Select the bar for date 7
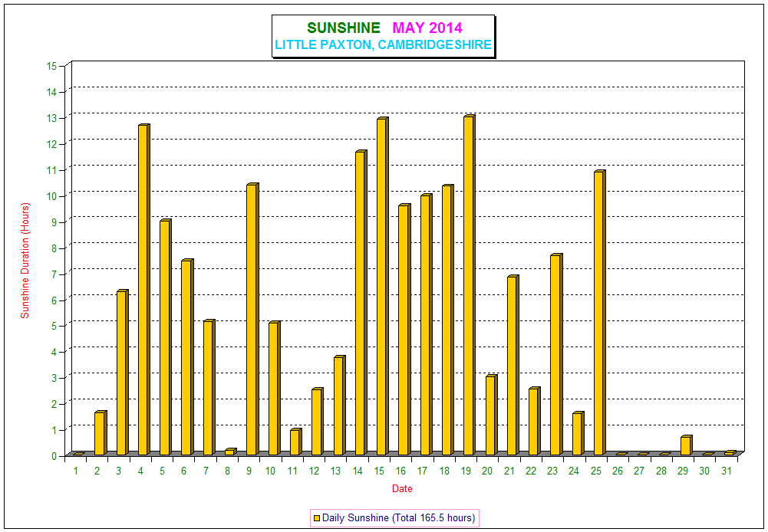The image size is (768, 532). (209, 388)
